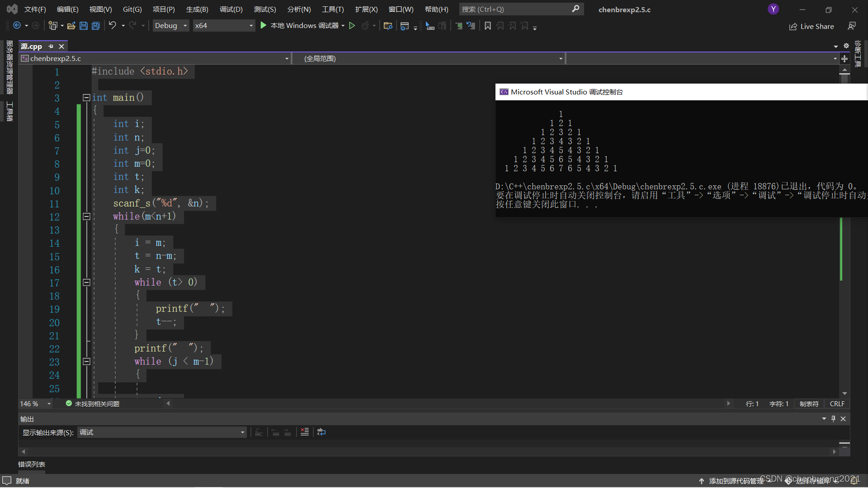Click the Save All icon

click(x=96, y=26)
